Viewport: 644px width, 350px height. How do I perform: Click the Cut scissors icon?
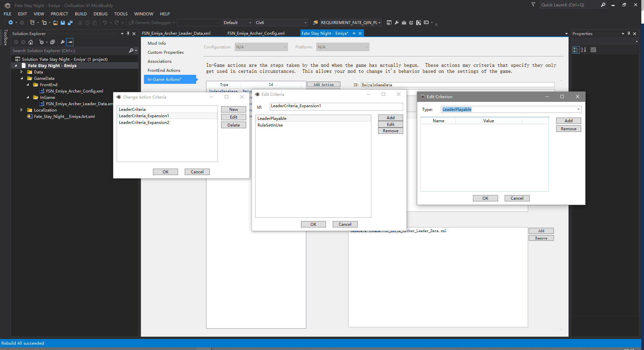coord(80,23)
